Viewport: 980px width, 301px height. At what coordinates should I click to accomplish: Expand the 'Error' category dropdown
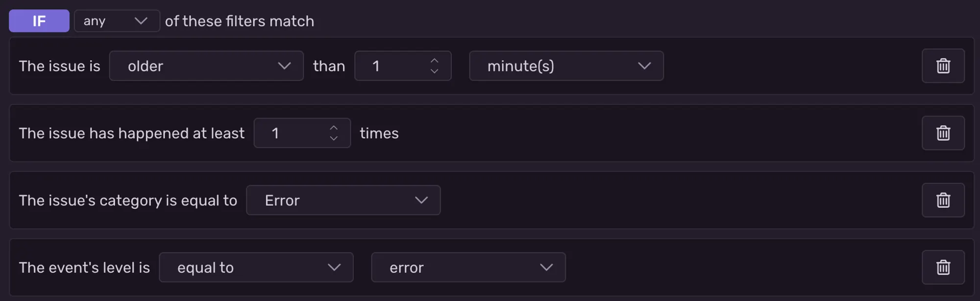(343, 200)
